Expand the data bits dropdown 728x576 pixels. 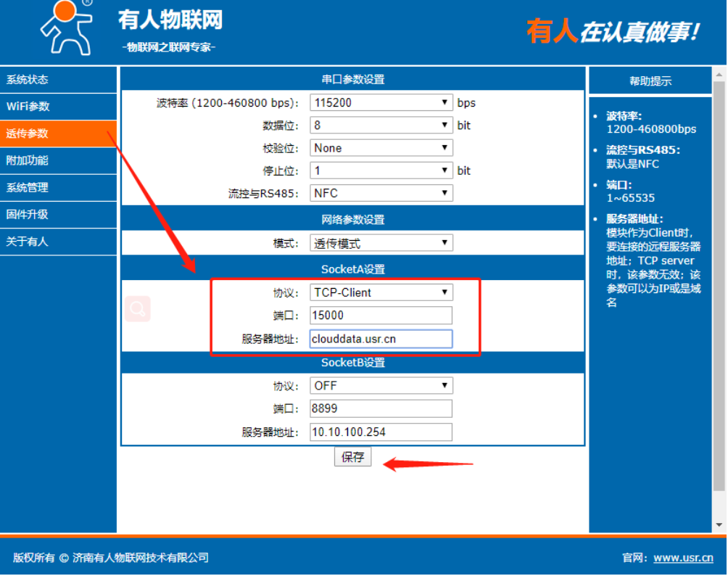381,126
